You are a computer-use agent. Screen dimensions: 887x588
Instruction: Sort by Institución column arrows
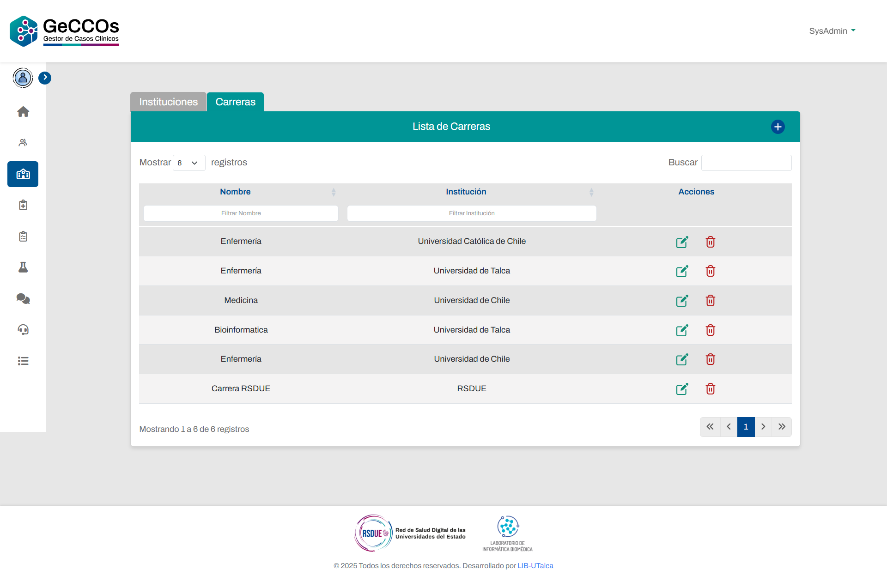point(591,192)
